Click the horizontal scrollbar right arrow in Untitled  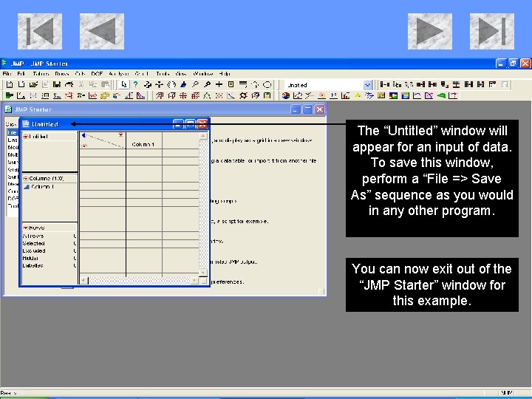point(194,281)
